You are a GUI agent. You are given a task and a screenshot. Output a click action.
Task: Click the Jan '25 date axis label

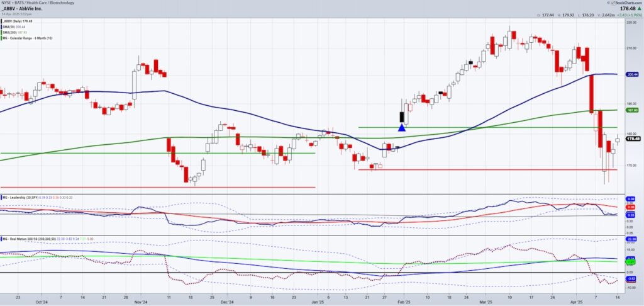click(318, 302)
